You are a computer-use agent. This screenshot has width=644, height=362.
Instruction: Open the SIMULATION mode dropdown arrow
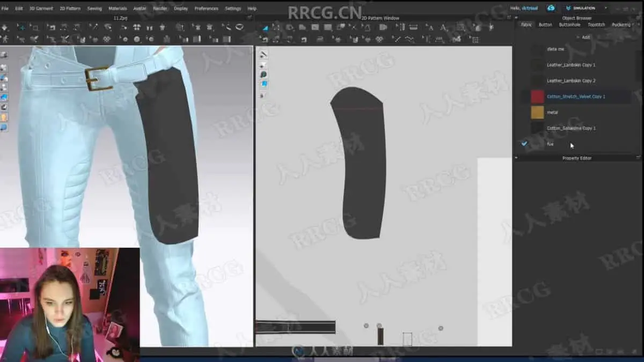tap(606, 8)
